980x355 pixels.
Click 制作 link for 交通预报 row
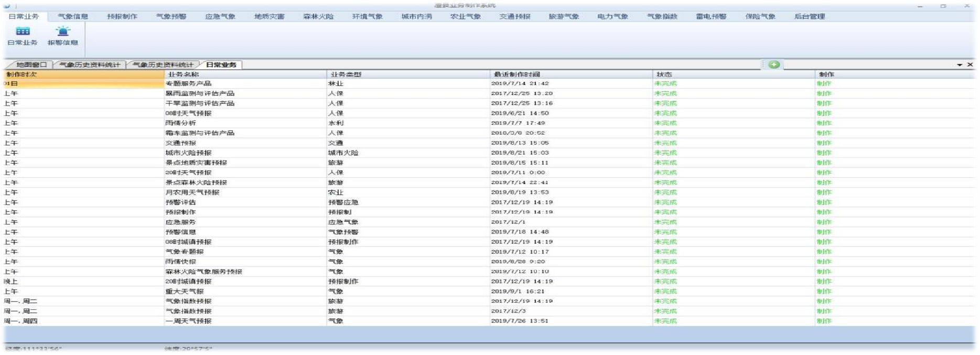coord(824,143)
